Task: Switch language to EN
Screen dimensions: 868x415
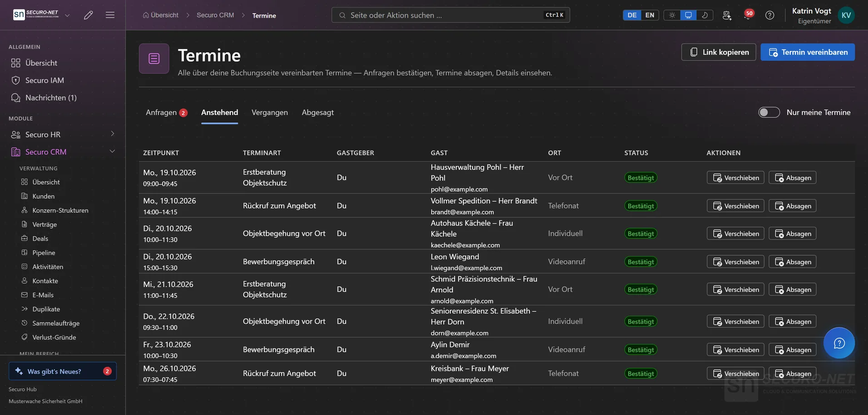Action: pos(650,15)
